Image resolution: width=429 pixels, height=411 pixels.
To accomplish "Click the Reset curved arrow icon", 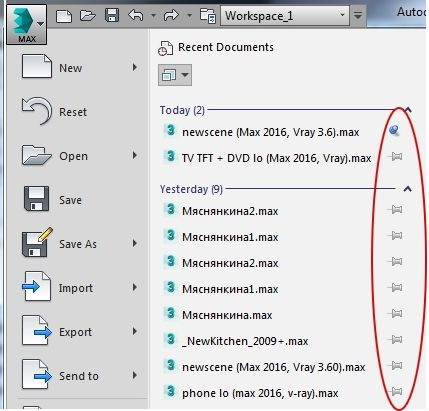I will [37, 111].
